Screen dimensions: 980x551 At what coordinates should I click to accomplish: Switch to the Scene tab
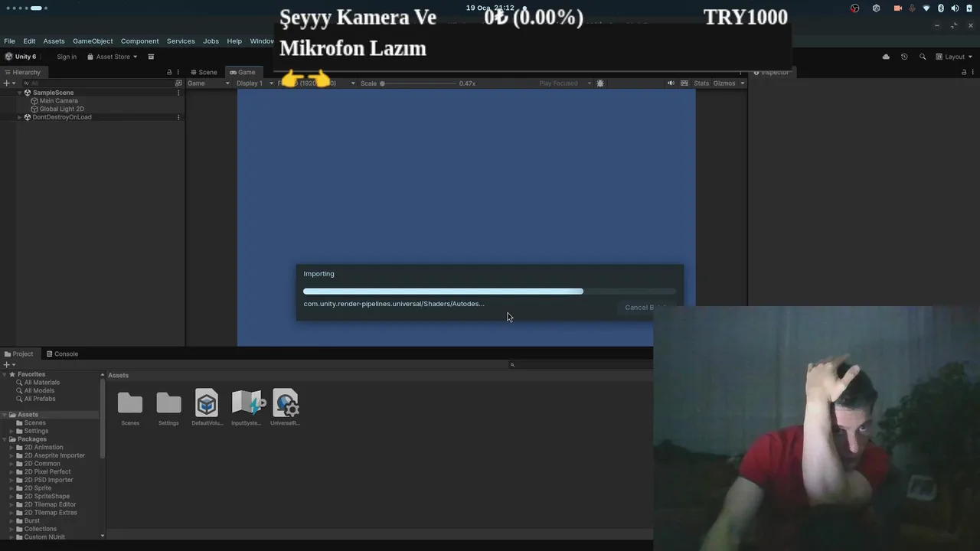pyautogui.click(x=204, y=72)
